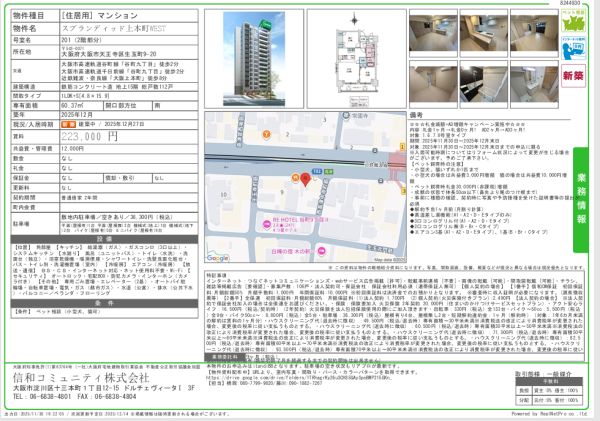This screenshot has height=421, width=600.
Task: Click the 備考 heading above the remarks
Action: point(416,115)
